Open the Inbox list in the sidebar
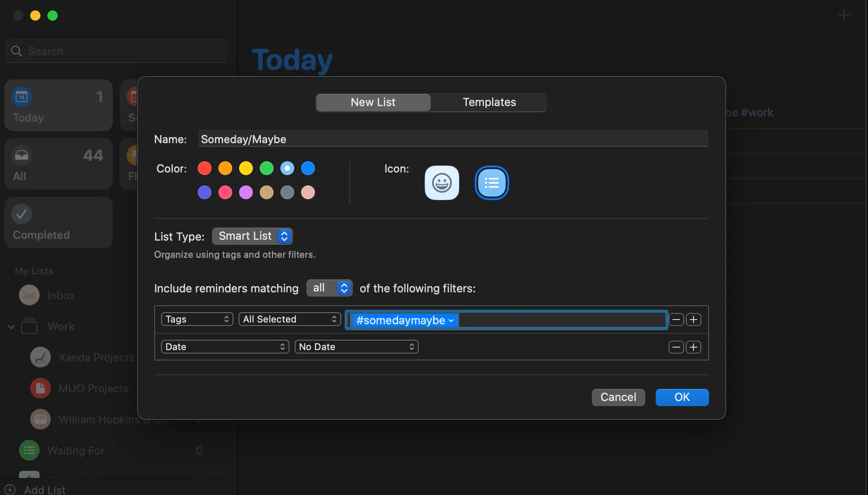Image resolution: width=868 pixels, height=495 pixels. [61, 295]
